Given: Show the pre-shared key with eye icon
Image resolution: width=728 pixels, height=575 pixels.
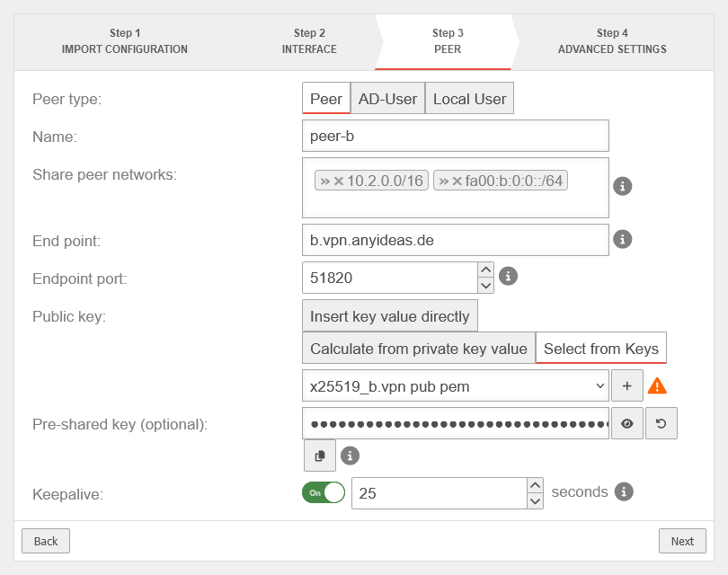Looking at the screenshot, I should [626, 423].
